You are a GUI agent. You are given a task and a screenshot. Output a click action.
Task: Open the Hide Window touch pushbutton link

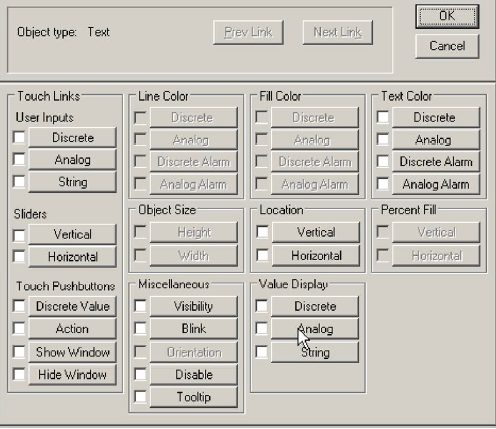(x=73, y=375)
